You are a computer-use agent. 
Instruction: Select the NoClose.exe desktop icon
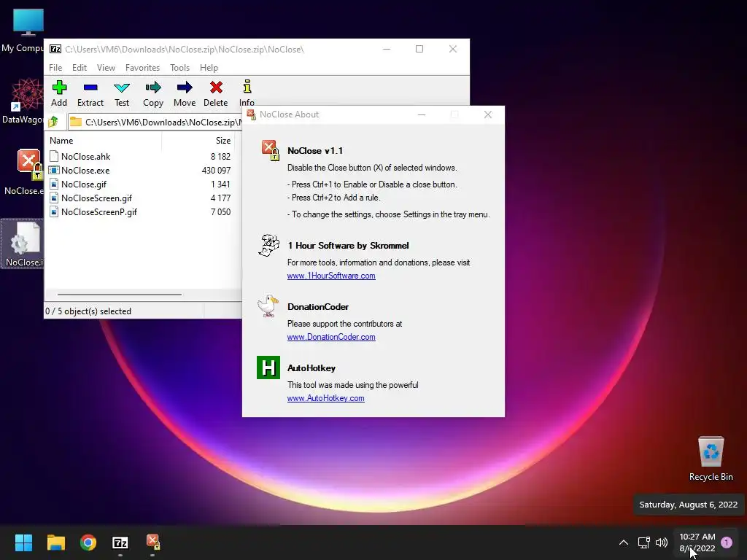[x=24, y=172]
